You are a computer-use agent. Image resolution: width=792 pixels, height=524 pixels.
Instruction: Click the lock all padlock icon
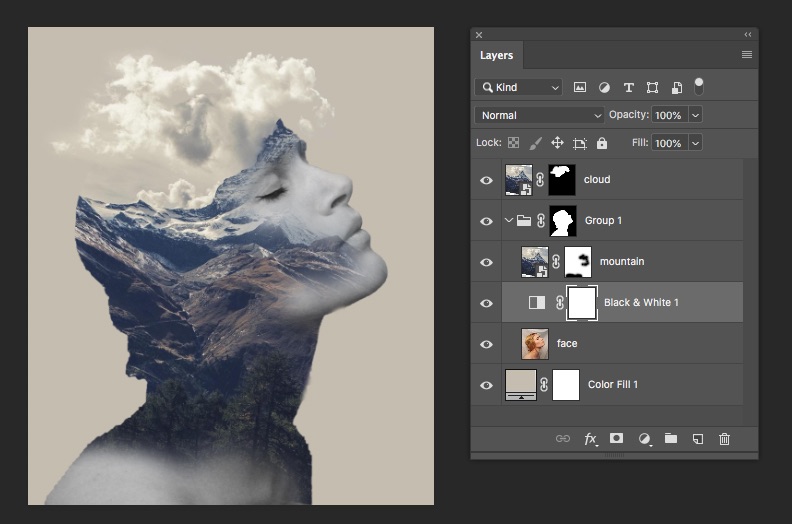click(601, 143)
